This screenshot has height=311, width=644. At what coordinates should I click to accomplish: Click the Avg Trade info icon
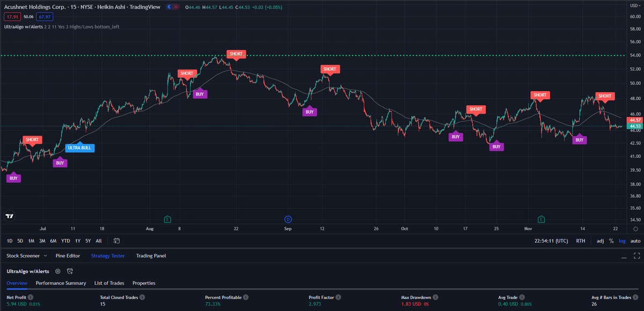tap(522, 297)
